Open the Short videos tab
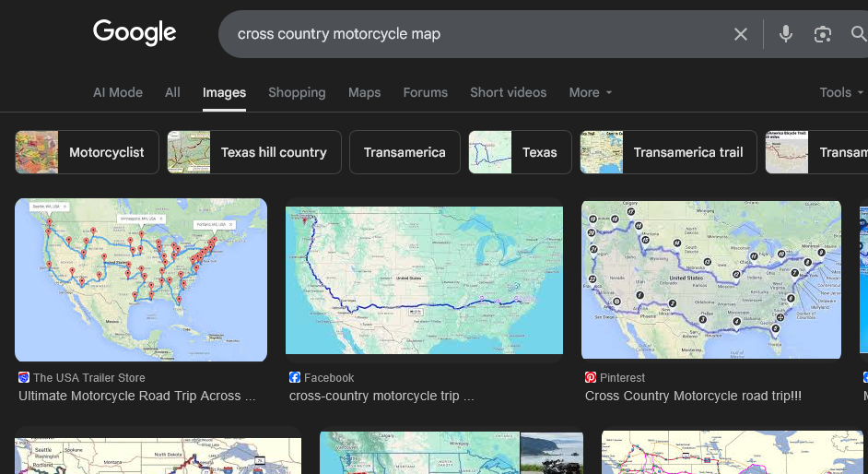The image size is (868, 474). (x=509, y=92)
